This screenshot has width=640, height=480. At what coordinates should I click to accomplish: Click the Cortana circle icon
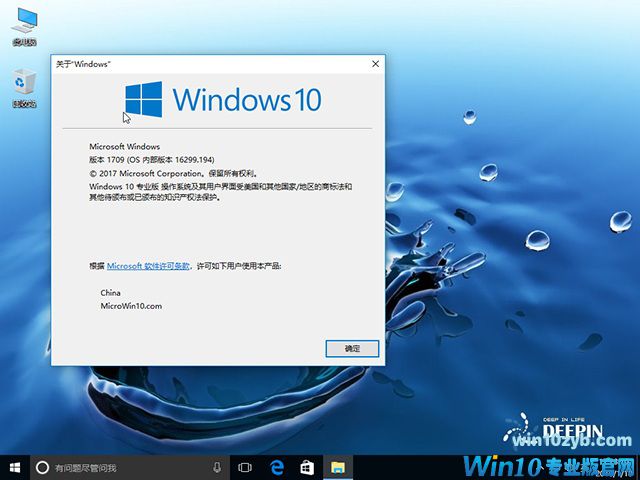coord(42,467)
